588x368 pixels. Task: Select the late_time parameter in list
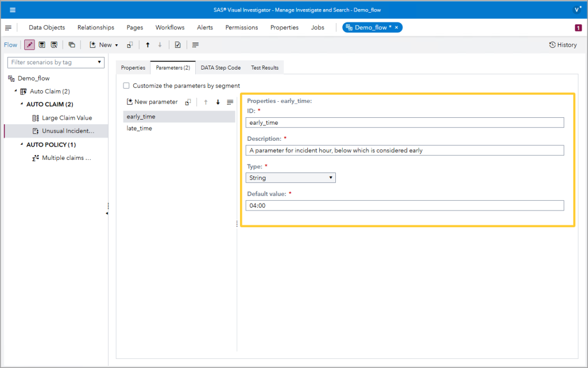[x=140, y=128]
